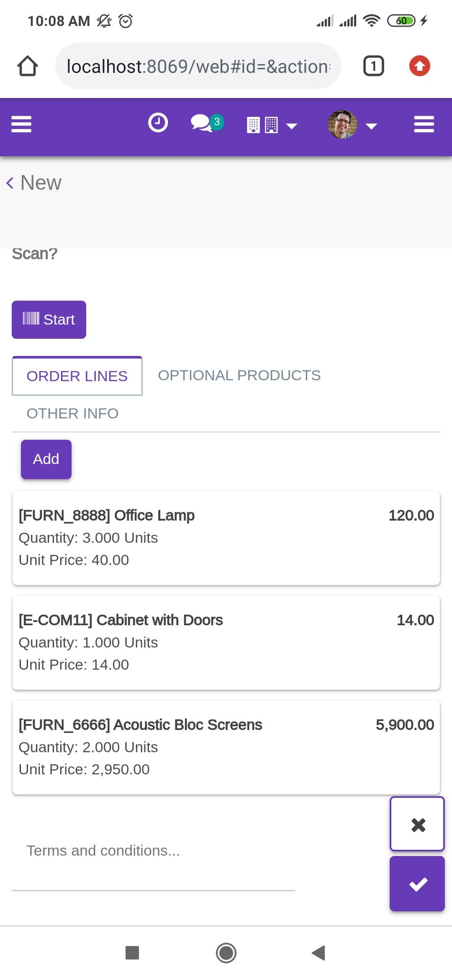This screenshot has height=980, width=452.
Task: Open the Office Lamp order line card
Action: point(226,538)
